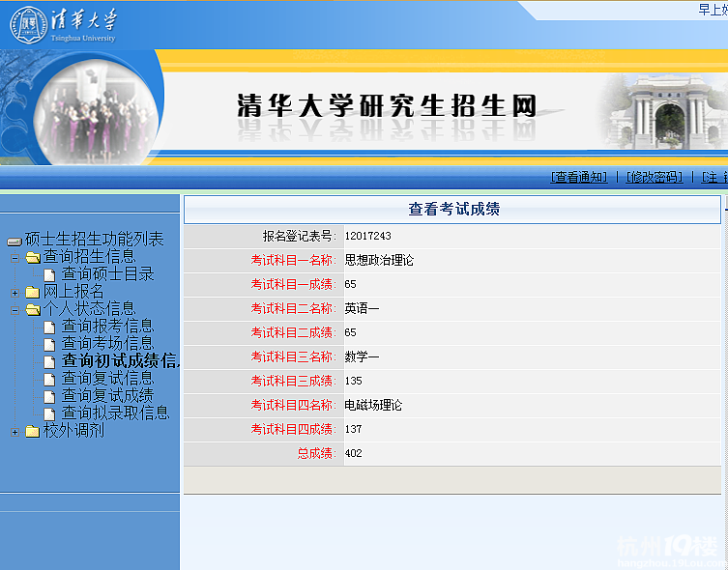728x570 pixels.
Task: Select the 查询招生信息 folder label
Action: 89,256
